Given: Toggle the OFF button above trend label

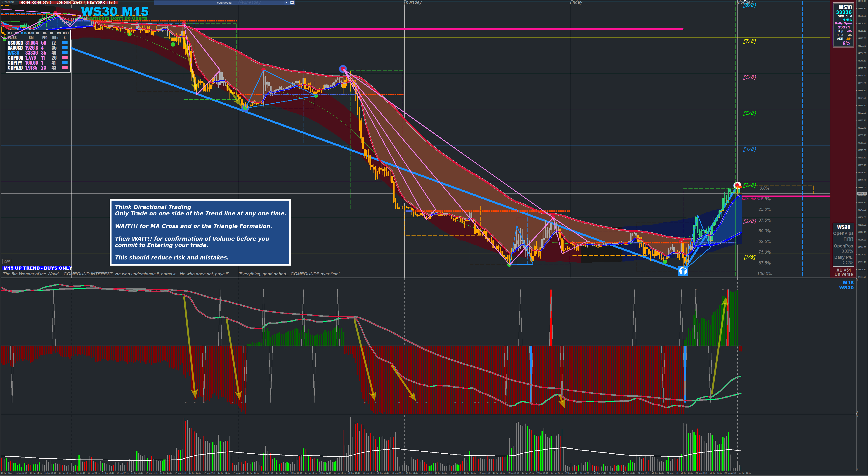Looking at the screenshot, I should [x=7, y=262].
